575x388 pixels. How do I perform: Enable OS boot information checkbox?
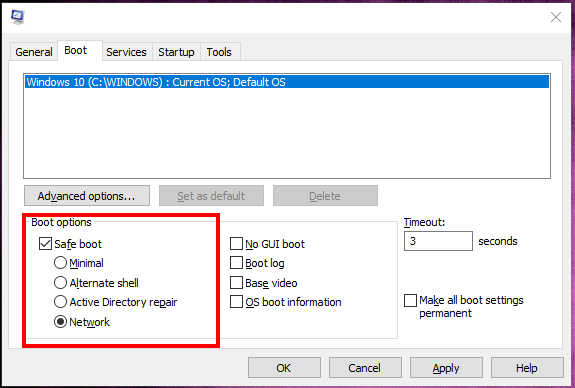pos(236,302)
